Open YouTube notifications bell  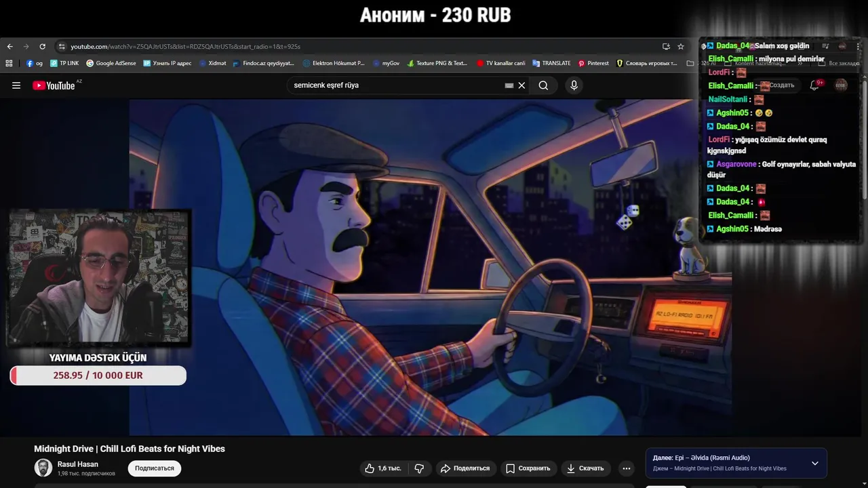coord(814,85)
